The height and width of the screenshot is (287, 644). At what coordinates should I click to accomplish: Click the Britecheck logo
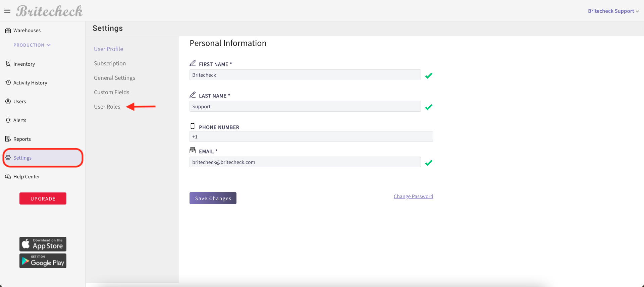49,11
